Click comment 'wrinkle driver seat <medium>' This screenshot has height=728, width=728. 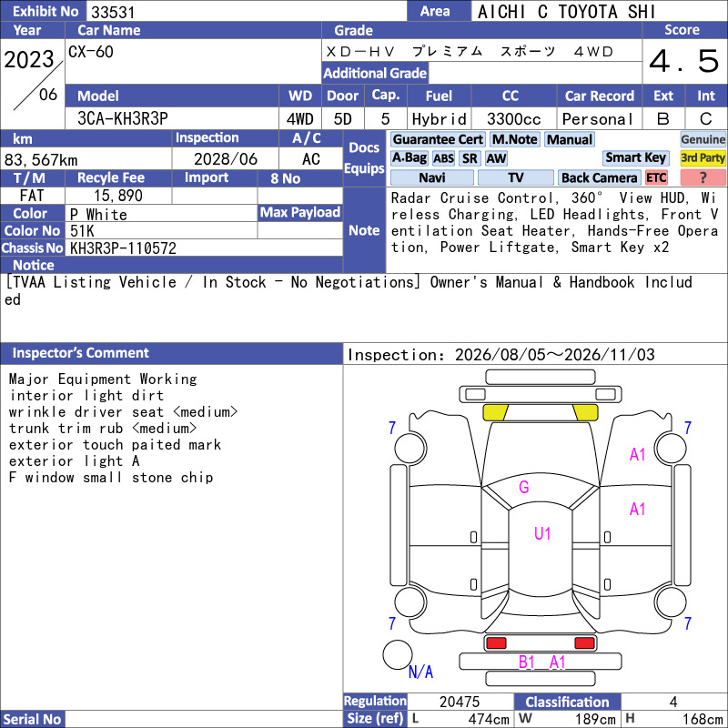click(x=124, y=412)
